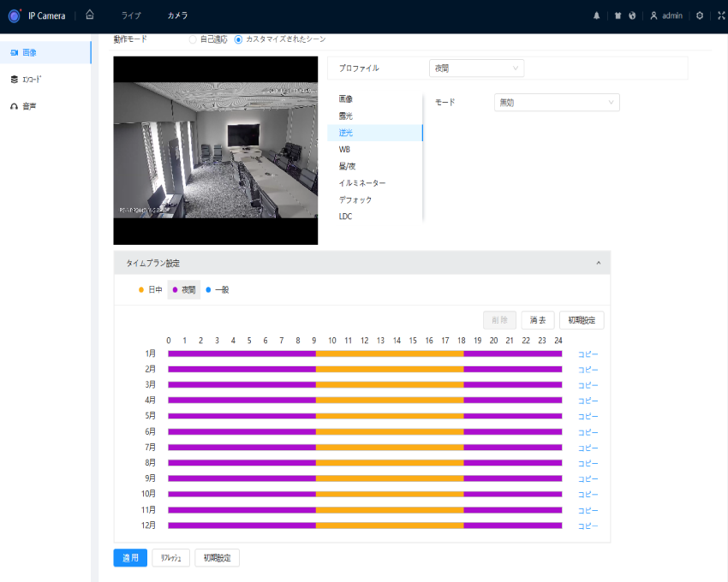This screenshot has height=582, width=728.
Task: Click the IP Camera logo icon
Action: pyautogui.click(x=15, y=15)
